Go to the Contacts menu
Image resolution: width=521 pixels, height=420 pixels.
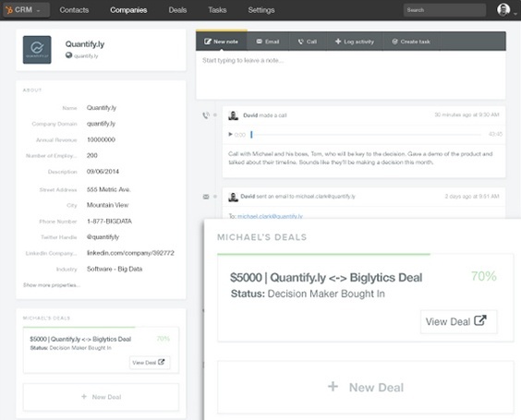coord(74,10)
